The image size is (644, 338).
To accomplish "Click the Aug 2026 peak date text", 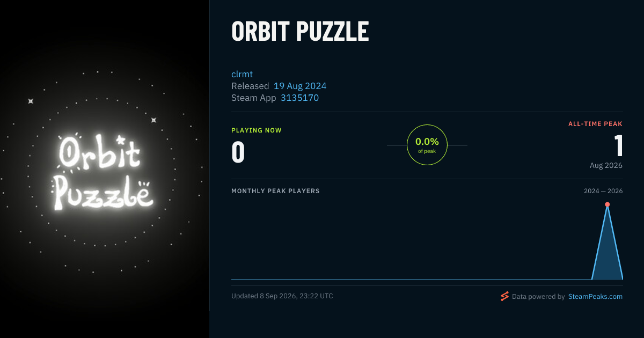I will pos(606,165).
